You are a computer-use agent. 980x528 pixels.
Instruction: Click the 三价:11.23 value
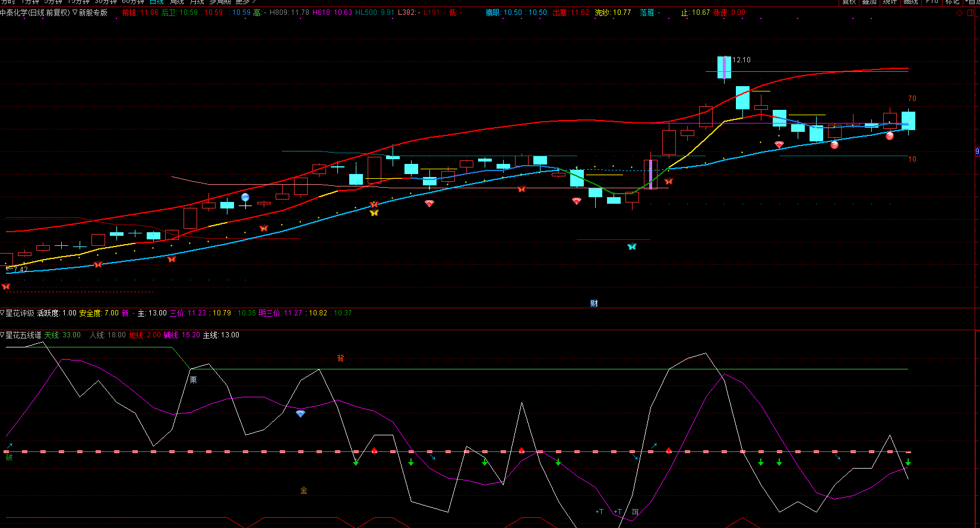tap(188, 313)
